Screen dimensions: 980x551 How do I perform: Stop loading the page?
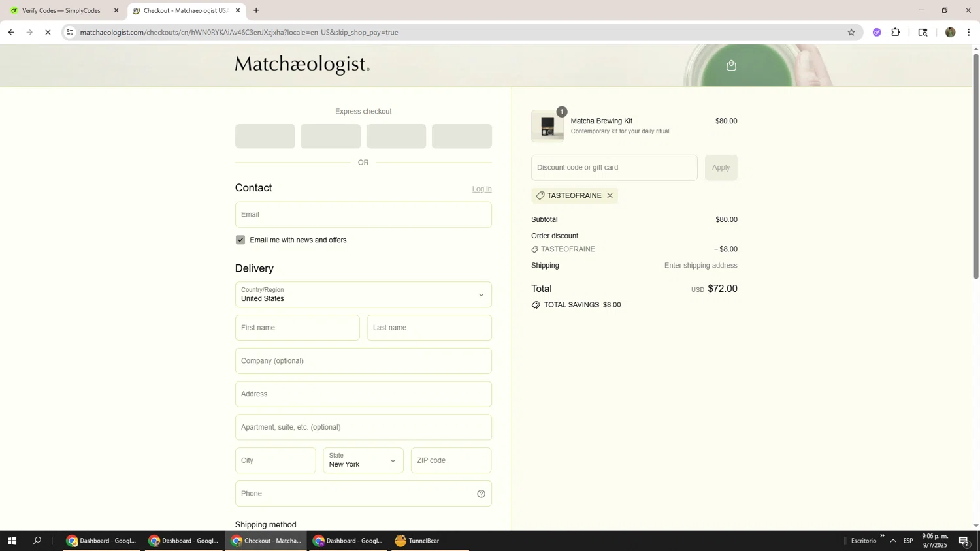(x=48, y=32)
